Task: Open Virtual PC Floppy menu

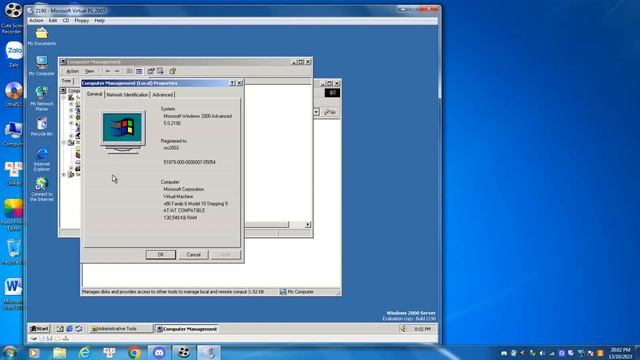Action: (x=82, y=20)
